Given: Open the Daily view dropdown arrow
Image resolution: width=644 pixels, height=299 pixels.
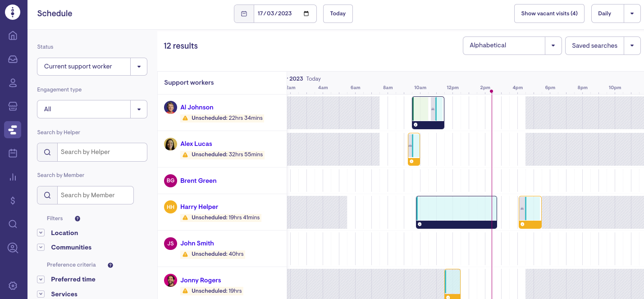Looking at the screenshot, I should [632, 14].
